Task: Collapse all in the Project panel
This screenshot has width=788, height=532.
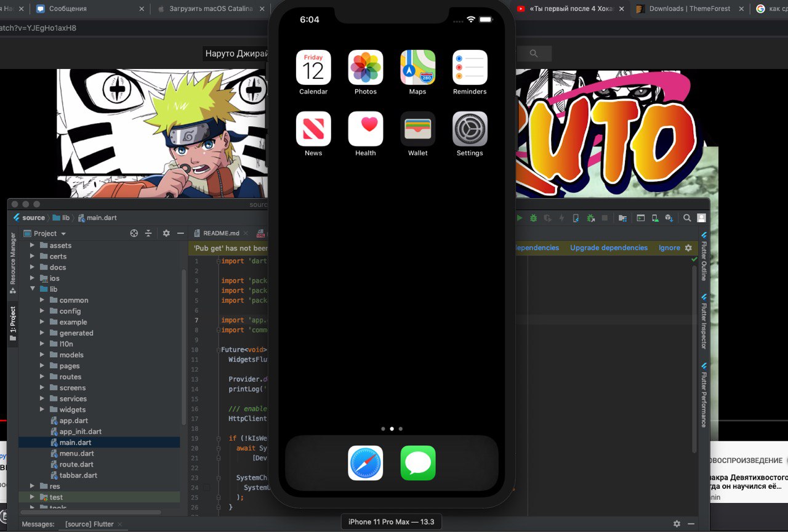Action: (148, 233)
